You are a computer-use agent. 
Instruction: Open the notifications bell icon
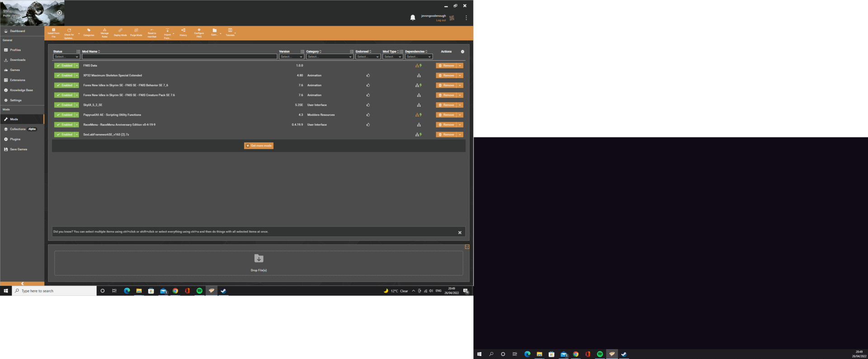coord(412,18)
